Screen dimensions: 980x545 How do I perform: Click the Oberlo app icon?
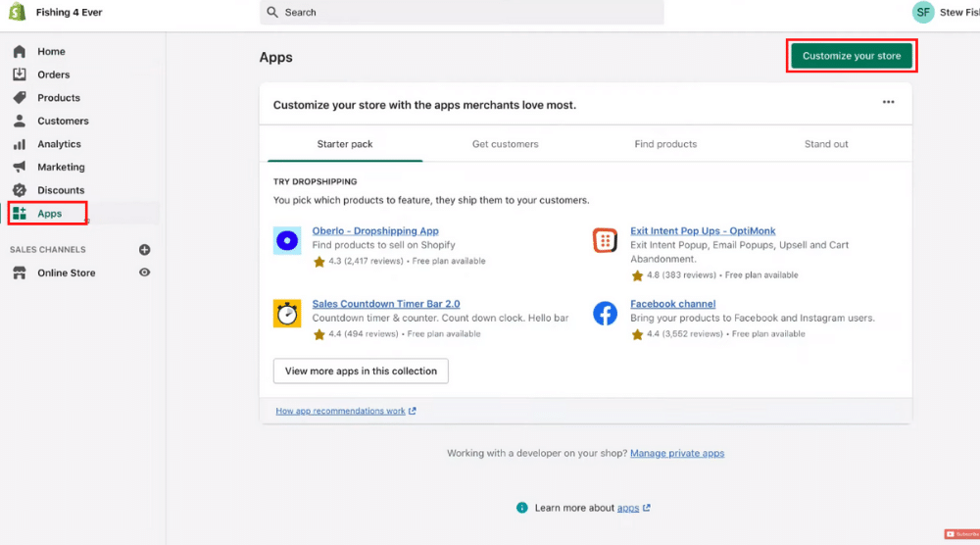287,240
